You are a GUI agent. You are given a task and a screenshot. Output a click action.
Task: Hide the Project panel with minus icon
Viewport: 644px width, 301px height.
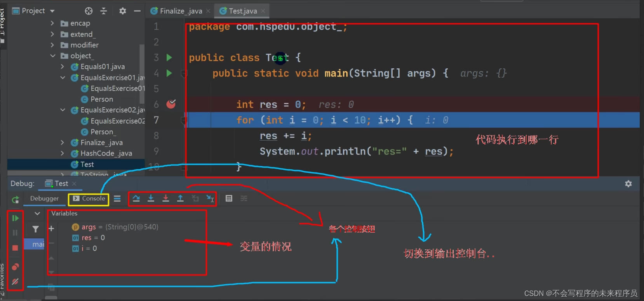point(137,11)
